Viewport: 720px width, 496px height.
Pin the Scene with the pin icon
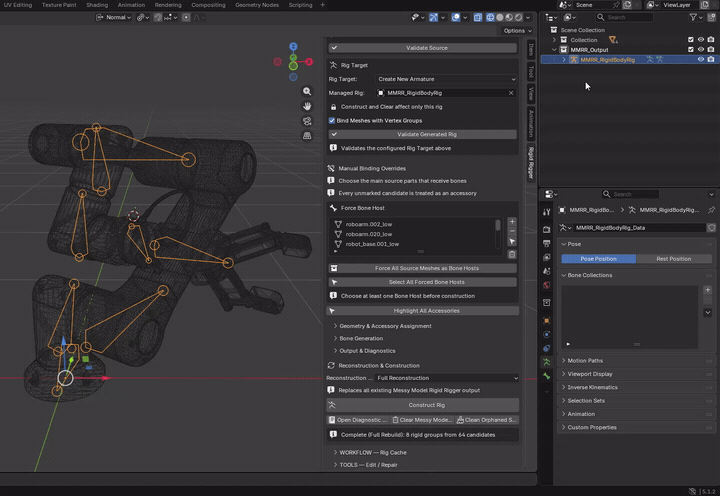pos(616,5)
